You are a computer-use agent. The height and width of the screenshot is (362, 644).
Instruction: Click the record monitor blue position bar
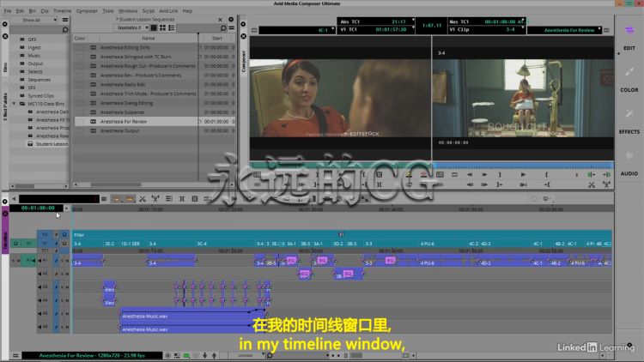tap(523, 166)
